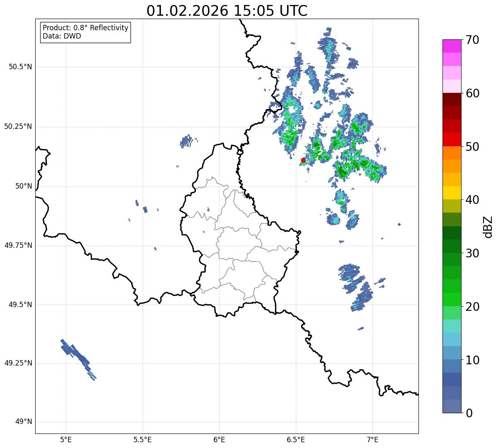Click the elongated blue echo streak near 5°E

tap(78, 359)
